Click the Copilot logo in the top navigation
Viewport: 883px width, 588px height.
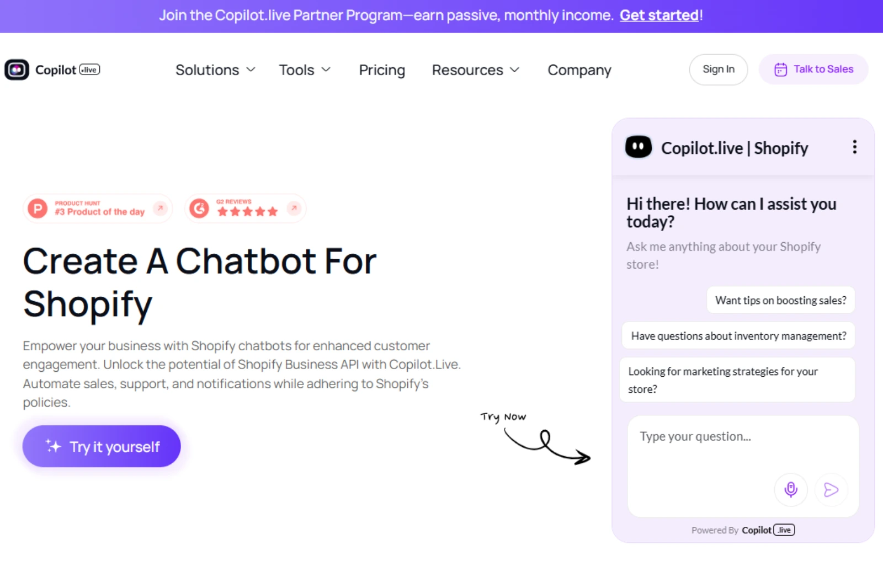(x=52, y=70)
